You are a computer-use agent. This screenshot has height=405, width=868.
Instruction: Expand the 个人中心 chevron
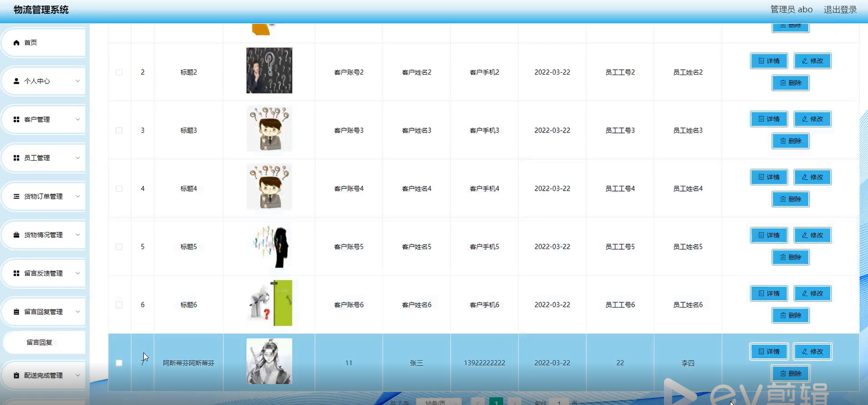tap(78, 81)
